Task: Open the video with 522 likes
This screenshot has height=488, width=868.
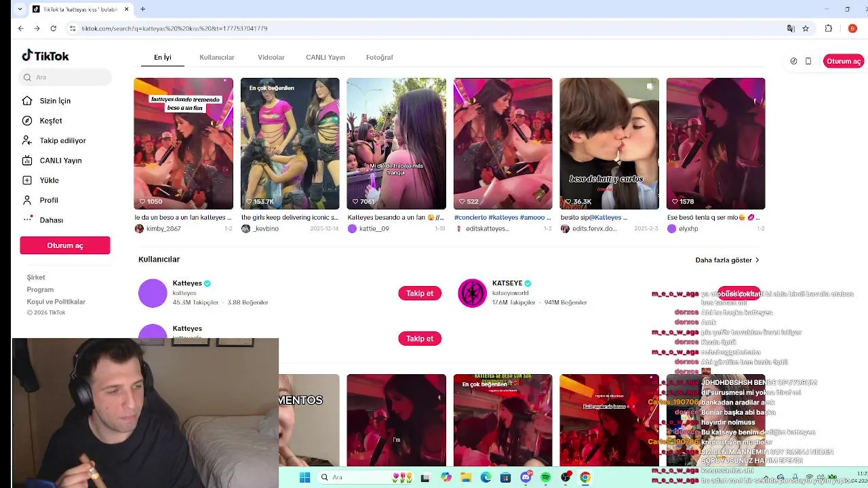Action: (x=502, y=144)
